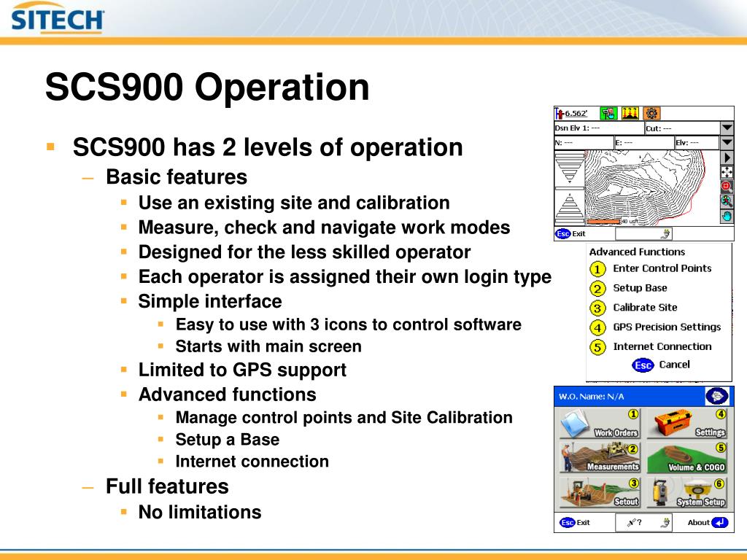
Task: Click Esc Exit on the main menu screen
Action: [575, 522]
